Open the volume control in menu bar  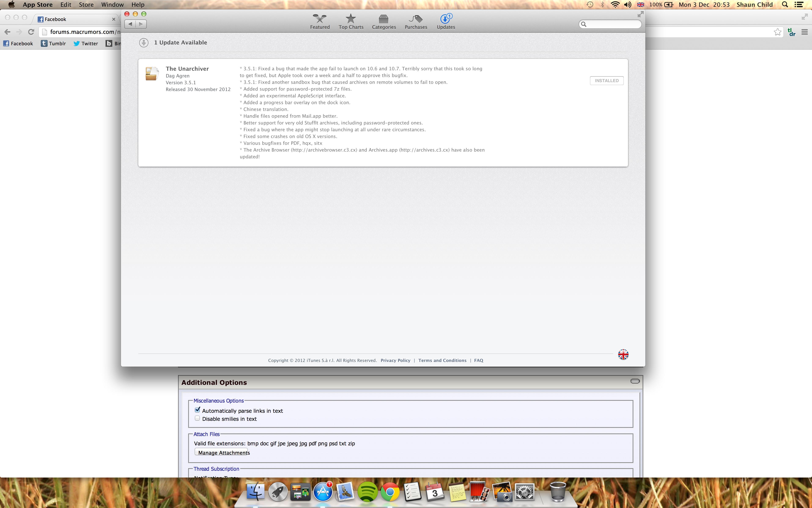coord(627,5)
